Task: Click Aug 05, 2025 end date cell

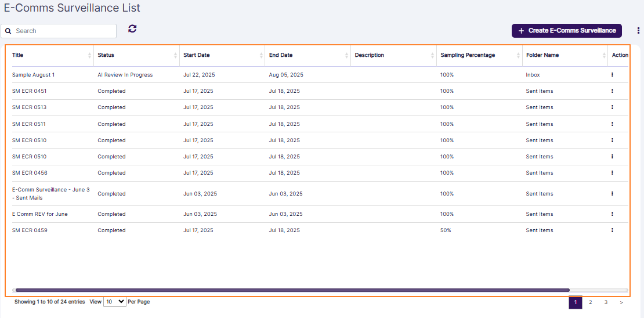Action: click(x=286, y=75)
